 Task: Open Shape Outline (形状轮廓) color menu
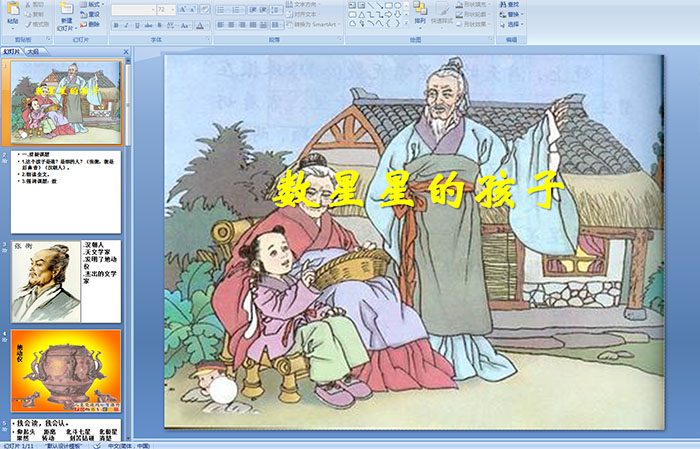pyautogui.click(x=473, y=14)
